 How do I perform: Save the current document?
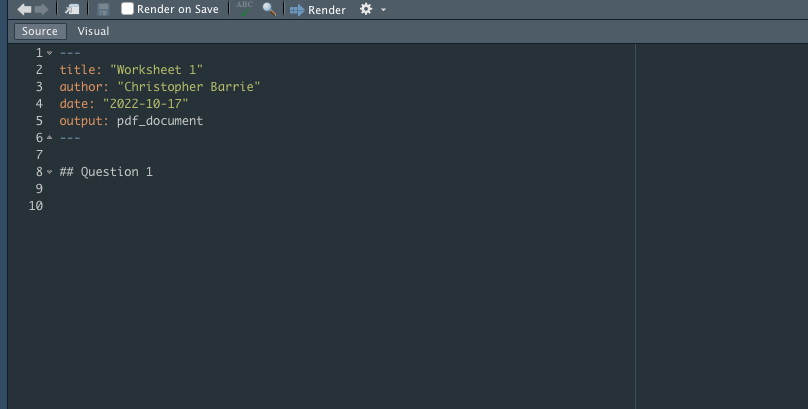click(103, 9)
